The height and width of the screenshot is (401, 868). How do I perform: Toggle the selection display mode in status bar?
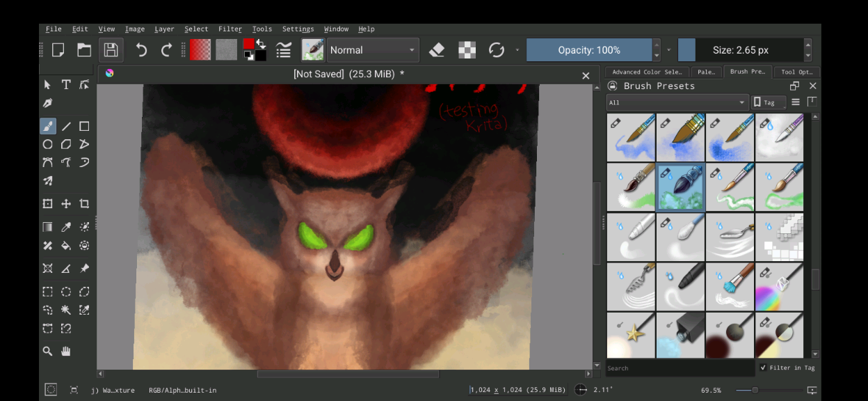click(x=51, y=390)
